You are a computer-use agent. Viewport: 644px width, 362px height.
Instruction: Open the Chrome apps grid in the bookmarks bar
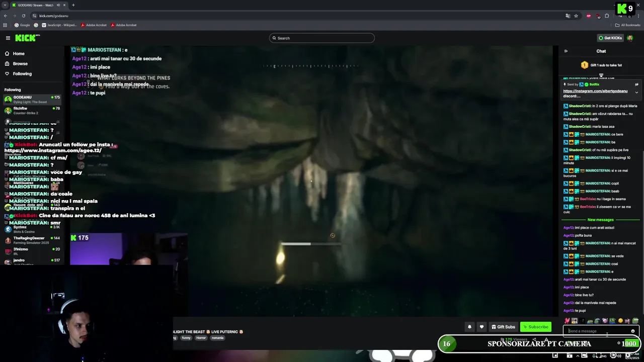point(5,25)
